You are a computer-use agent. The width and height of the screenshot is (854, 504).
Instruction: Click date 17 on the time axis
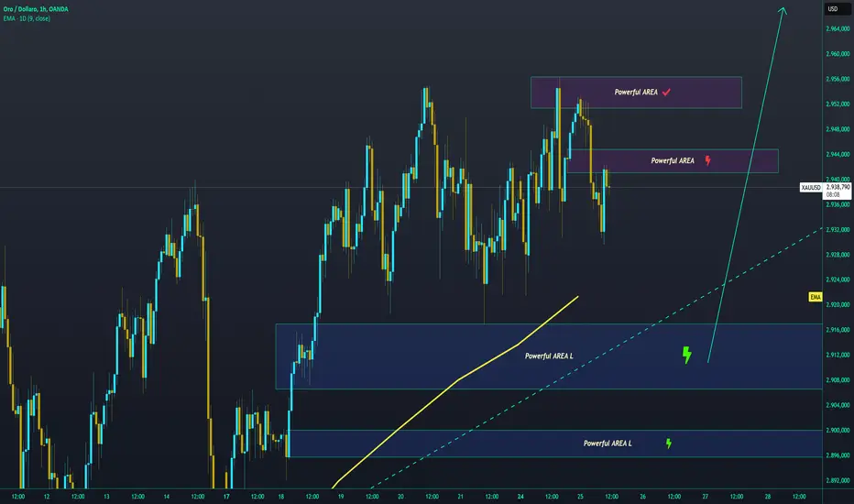(x=226, y=497)
